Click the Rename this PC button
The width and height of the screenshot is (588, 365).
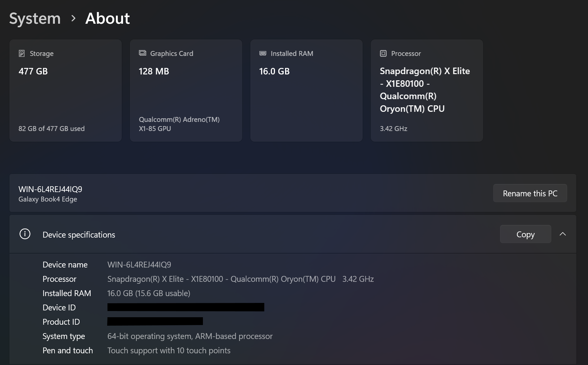tap(530, 193)
